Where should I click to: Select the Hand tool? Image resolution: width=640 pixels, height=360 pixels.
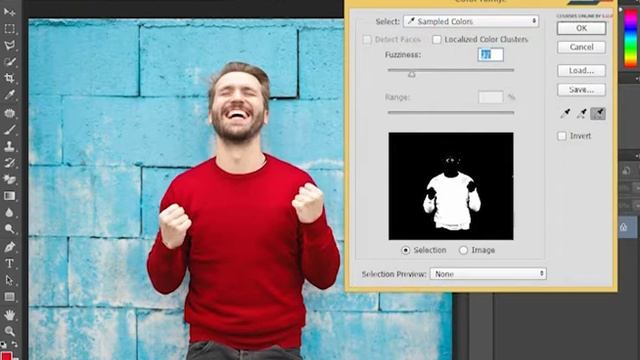(9, 315)
